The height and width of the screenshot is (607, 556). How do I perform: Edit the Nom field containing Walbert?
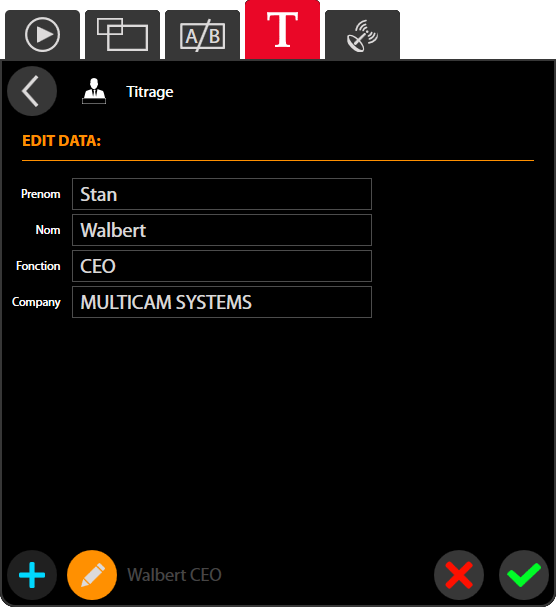coord(222,230)
